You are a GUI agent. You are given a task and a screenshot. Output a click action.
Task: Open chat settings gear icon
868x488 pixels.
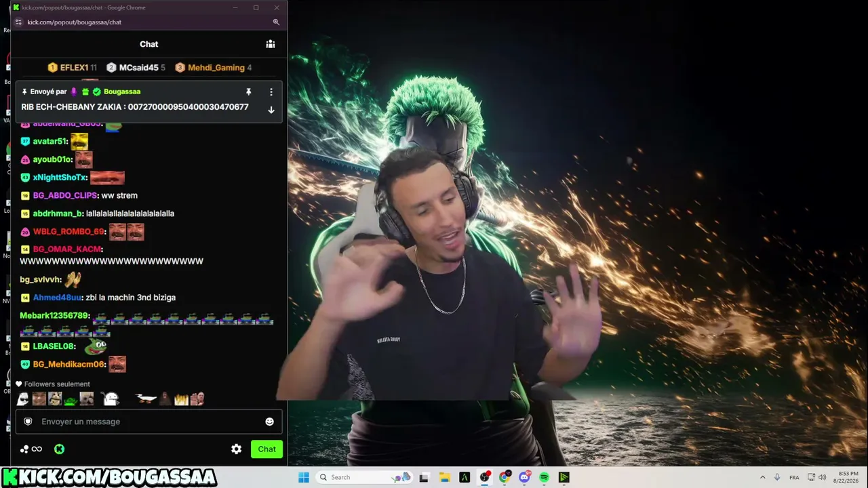[236, 449]
